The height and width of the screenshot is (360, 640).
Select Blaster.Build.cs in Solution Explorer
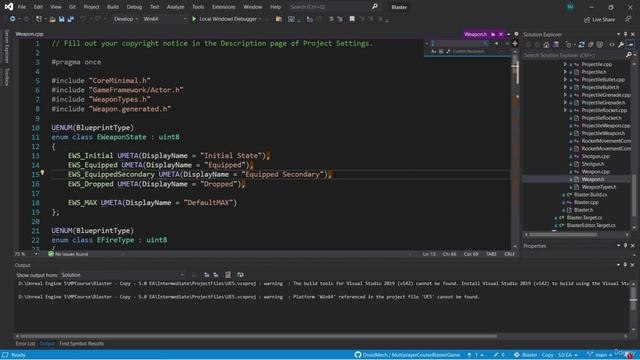point(590,195)
